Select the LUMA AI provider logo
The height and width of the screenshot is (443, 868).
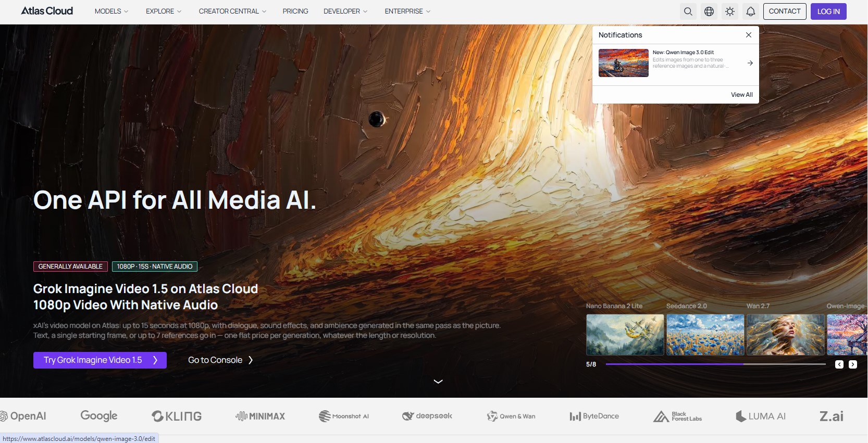761,416
